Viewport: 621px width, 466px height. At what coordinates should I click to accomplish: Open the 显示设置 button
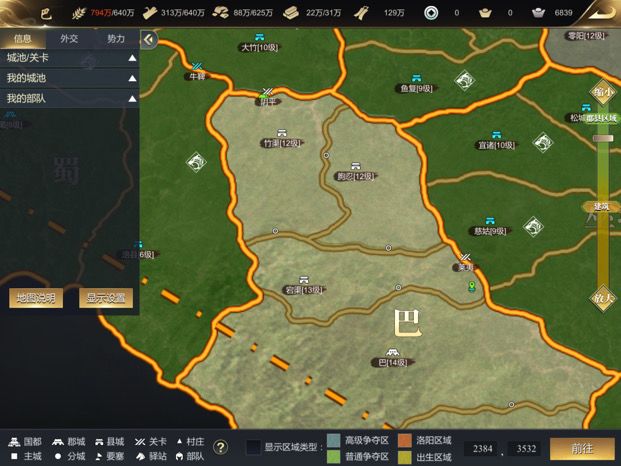[106, 298]
